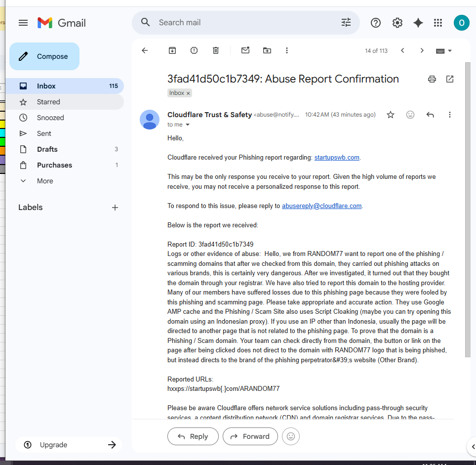Open toolbar More options menu
476x465 pixels.
tap(286, 50)
